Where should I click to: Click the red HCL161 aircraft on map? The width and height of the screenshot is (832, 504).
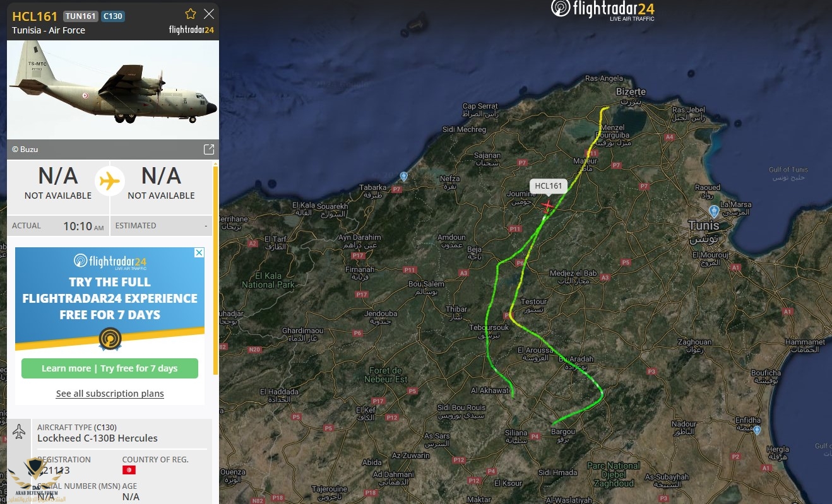547,206
